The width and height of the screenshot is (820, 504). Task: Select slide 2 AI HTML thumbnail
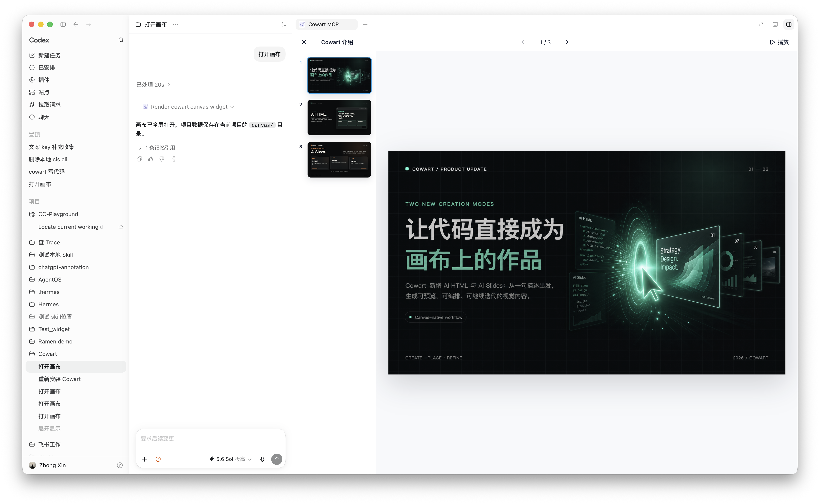pyautogui.click(x=339, y=117)
